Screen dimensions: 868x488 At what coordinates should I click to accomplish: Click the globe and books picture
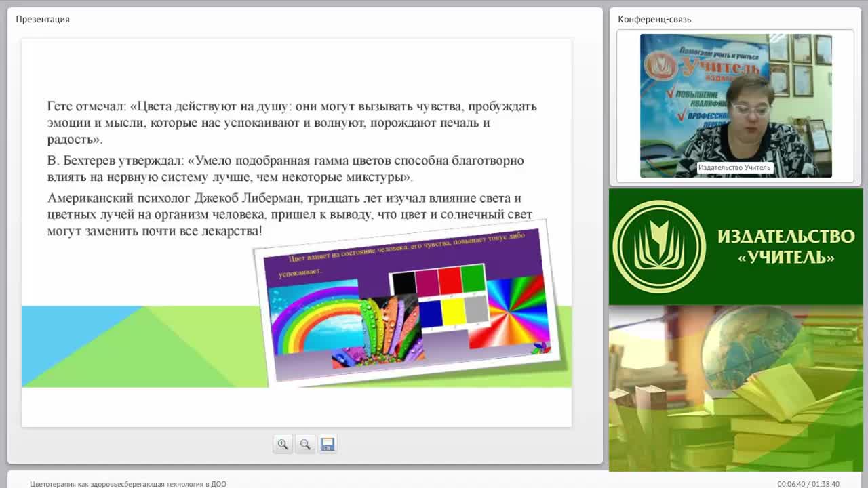(x=736, y=388)
